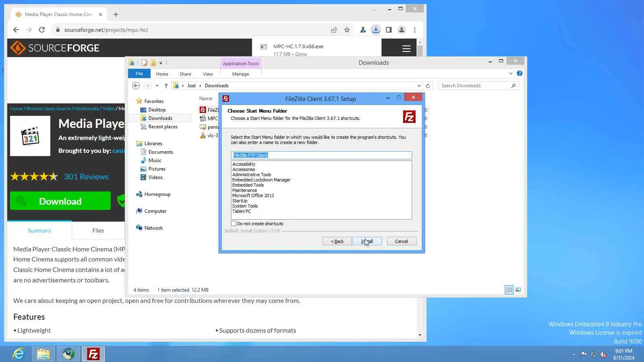Click the New Folder icon in Explorer title bar
The width and height of the screenshot is (644, 362).
click(153, 62)
